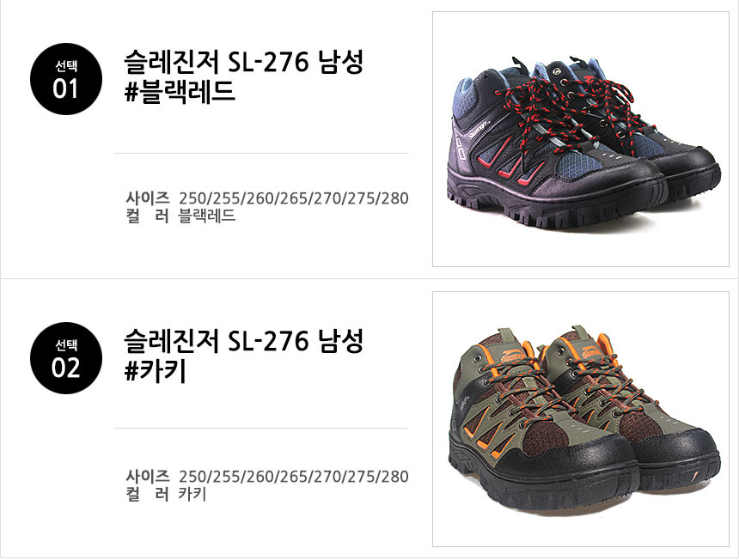Select the 슬레진저 SL-276 남성 title in option 02
This screenshot has height=560, width=739.
(x=244, y=340)
